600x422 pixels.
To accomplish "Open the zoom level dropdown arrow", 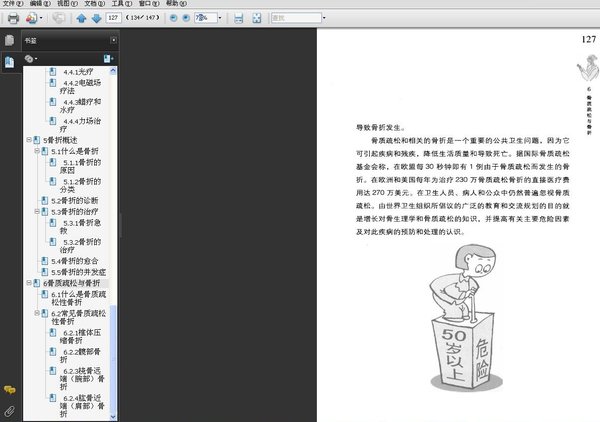I will tap(220, 18).
